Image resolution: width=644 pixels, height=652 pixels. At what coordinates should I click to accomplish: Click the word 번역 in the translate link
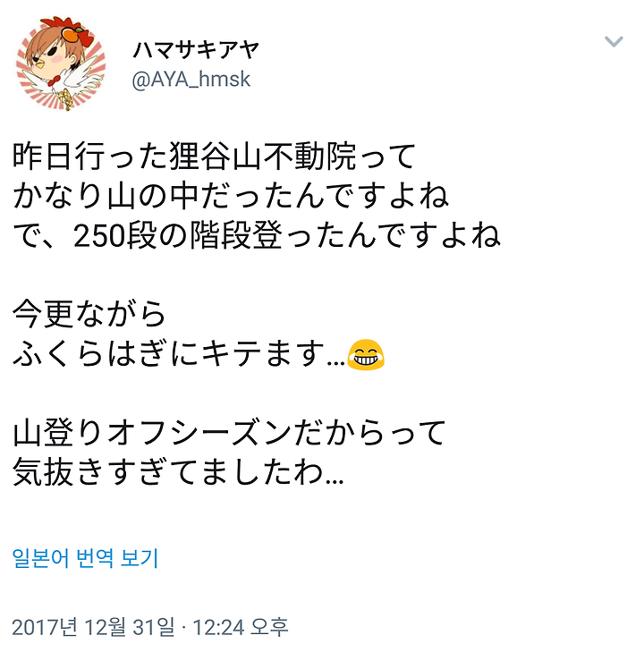tap(95, 558)
